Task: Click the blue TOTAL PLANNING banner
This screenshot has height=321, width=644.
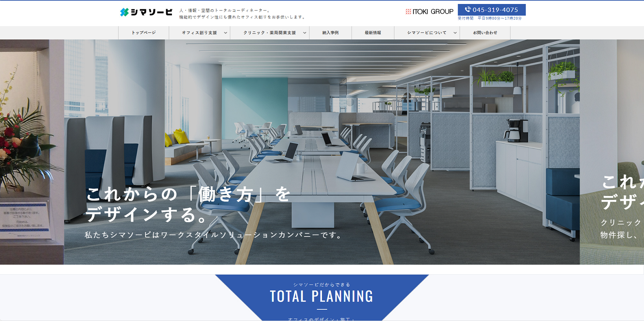Action: (x=322, y=296)
